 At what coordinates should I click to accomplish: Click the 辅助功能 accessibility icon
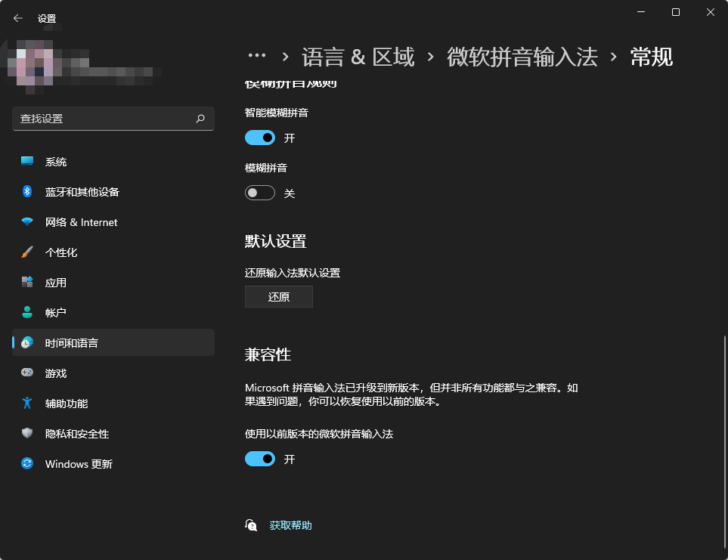(x=27, y=403)
